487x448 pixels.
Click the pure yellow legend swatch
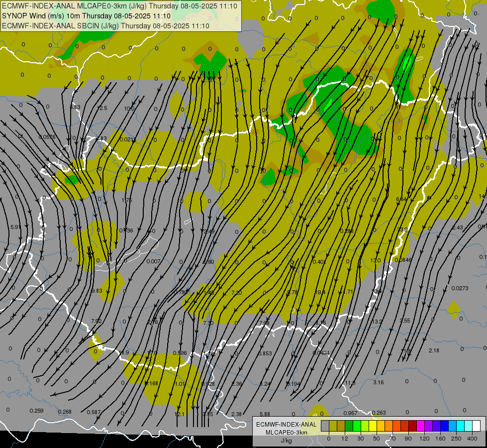point(373,426)
